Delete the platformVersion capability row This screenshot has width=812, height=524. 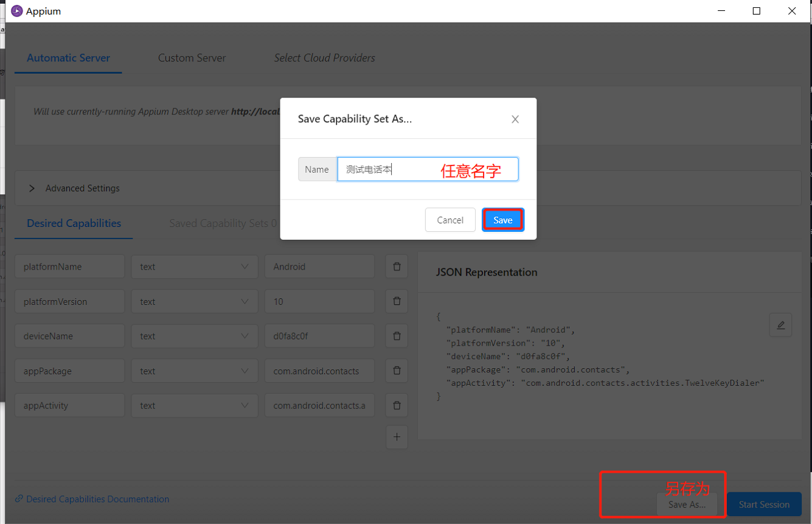[397, 301]
